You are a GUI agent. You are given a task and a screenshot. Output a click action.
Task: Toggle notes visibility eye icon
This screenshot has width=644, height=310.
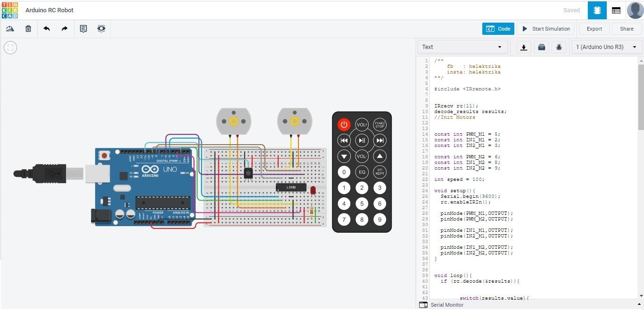pyautogui.click(x=101, y=29)
